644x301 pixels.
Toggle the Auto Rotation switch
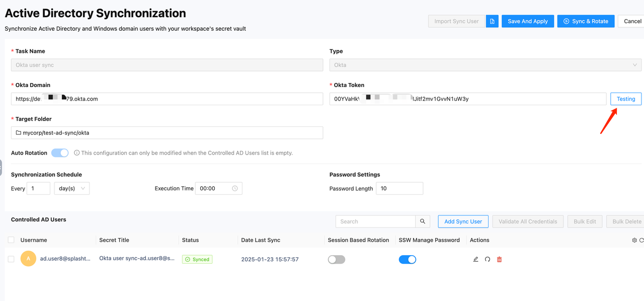click(60, 153)
